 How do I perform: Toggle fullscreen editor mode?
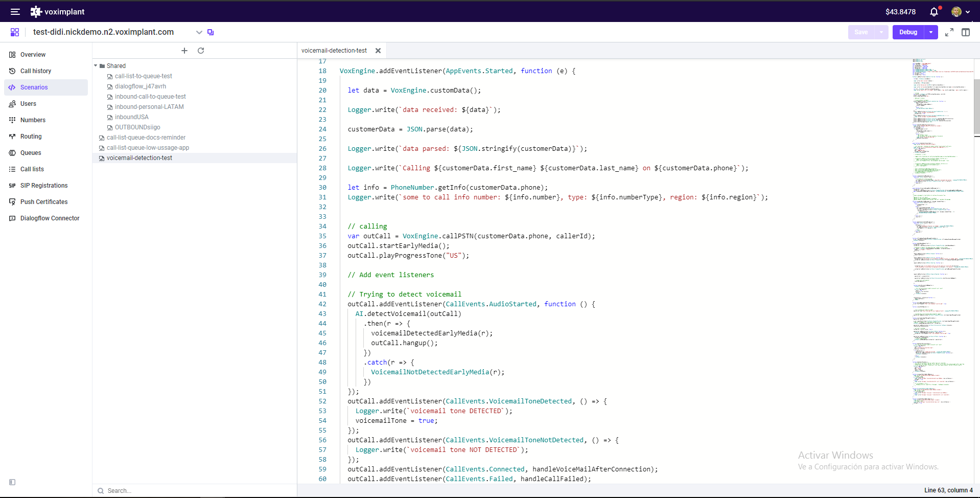(949, 32)
